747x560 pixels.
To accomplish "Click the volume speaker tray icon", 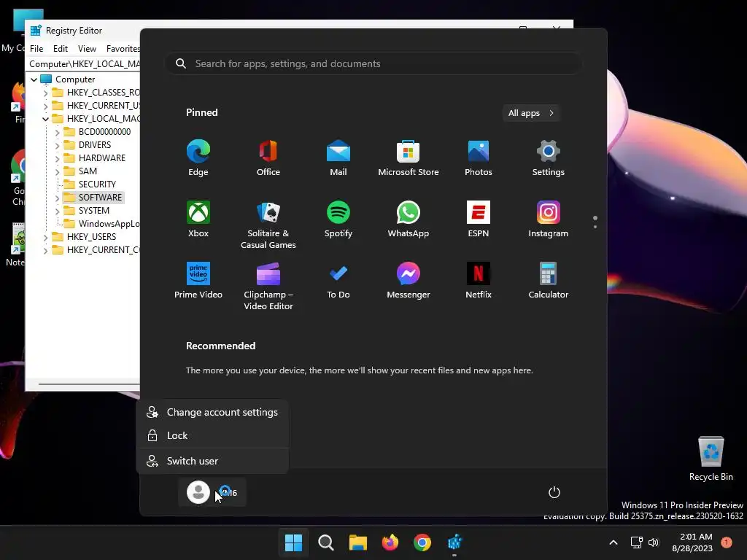I will pos(654,542).
